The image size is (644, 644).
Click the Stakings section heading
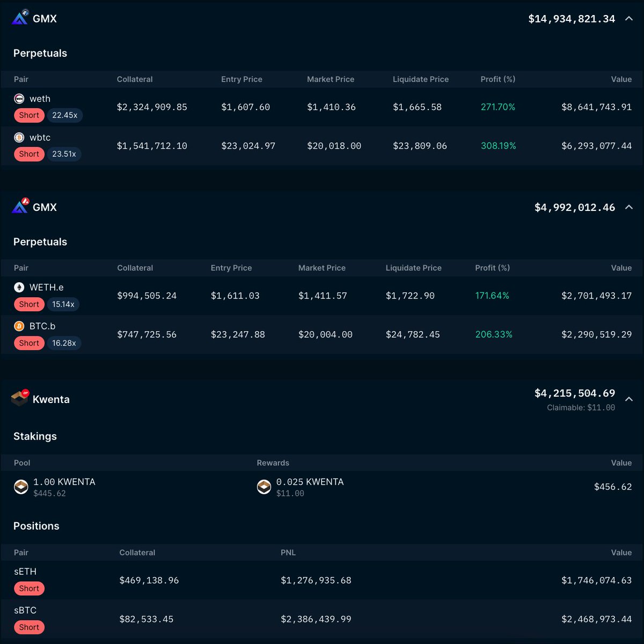35,436
